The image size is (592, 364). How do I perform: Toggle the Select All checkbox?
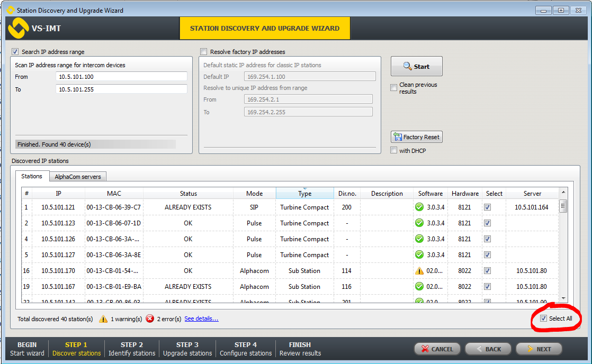(543, 319)
